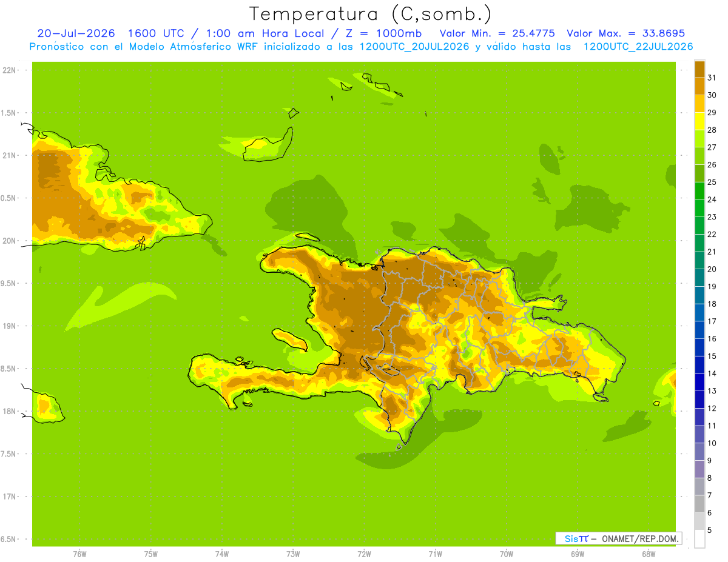Click the "76W" longitude axis label
The width and height of the screenshot is (728, 562).
click(x=79, y=554)
